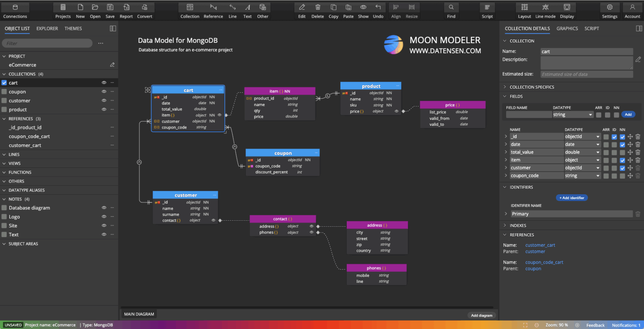The width and height of the screenshot is (644, 329).
Task: Click the Filter input field
Action: pos(46,43)
